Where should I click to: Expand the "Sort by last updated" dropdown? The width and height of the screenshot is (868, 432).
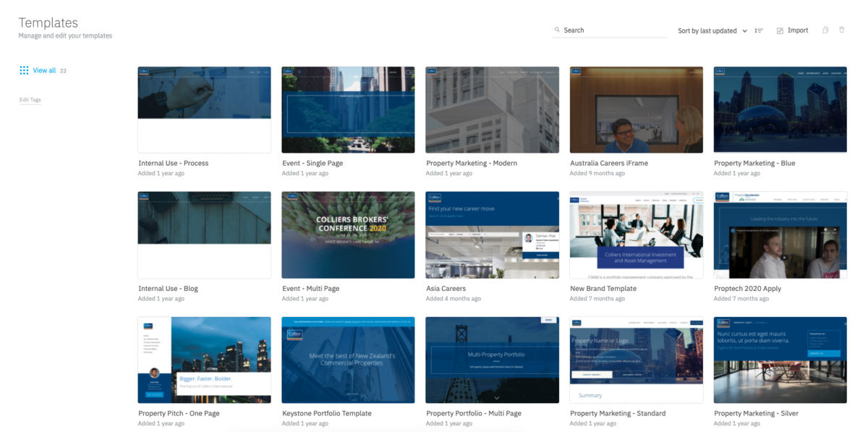tap(709, 30)
